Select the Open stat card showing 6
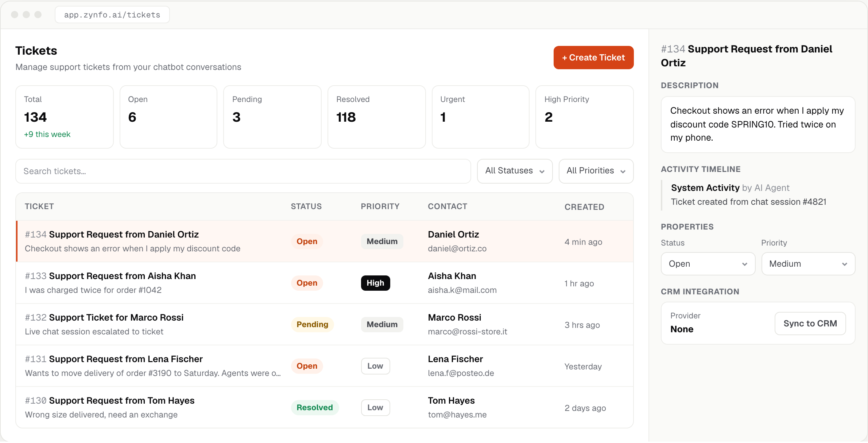 point(168,117)
